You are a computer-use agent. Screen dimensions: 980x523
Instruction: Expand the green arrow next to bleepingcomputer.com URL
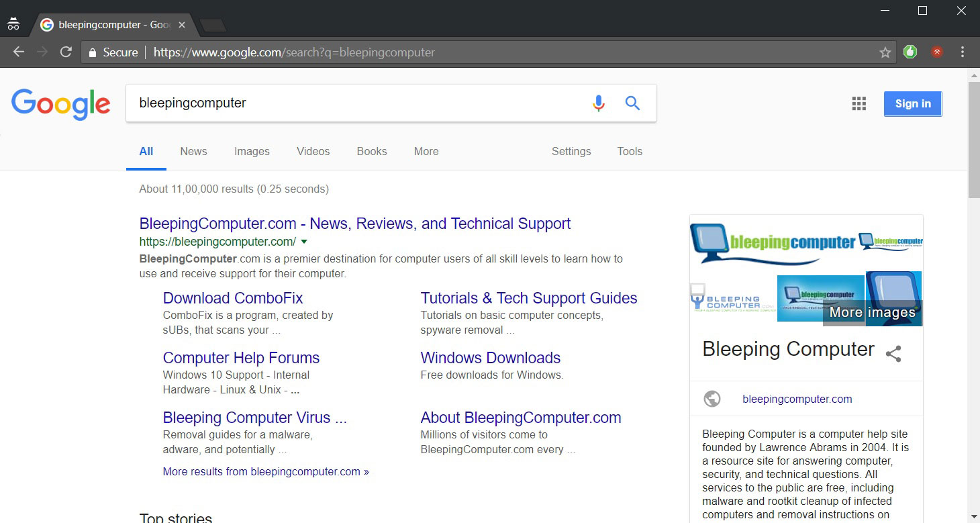tap(304, 242)
